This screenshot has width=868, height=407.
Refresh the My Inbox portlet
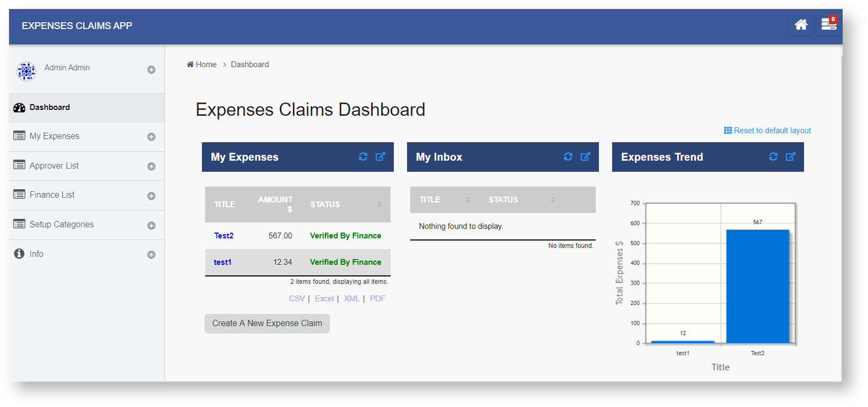point(568,156)
